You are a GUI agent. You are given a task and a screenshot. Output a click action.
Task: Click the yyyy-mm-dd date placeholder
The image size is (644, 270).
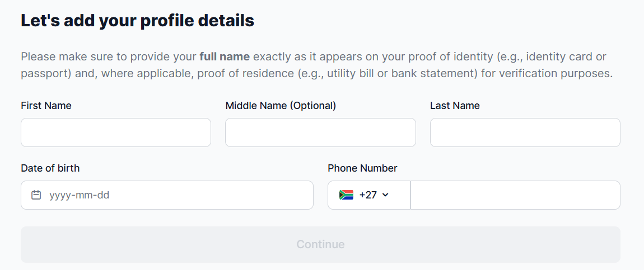(x=79, y=195)
